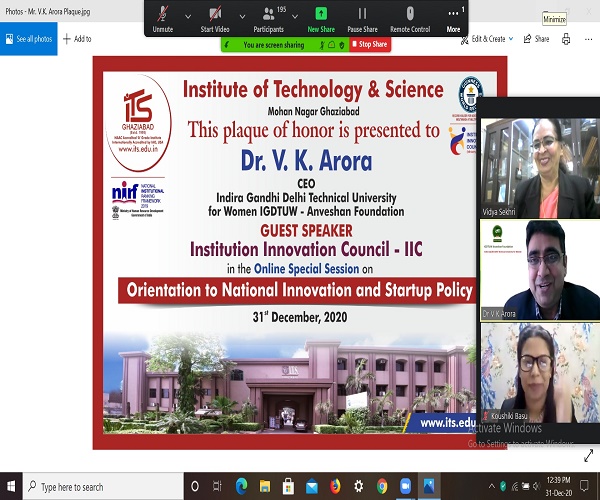
Task: Click the screen sharing shield icon
Action: pos(342,45)
